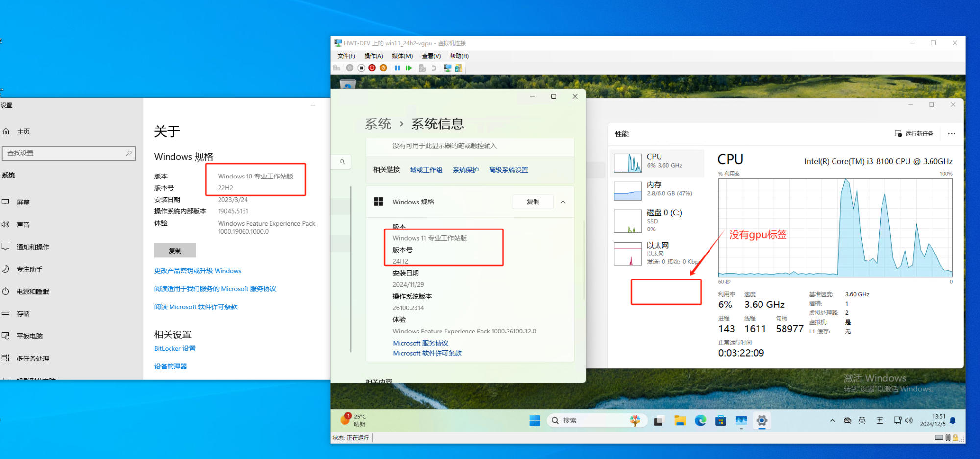Click the 运行新任务 button in Task Manager
The image size is (980, 459).
pyautogui.click(x=914, y=133)
